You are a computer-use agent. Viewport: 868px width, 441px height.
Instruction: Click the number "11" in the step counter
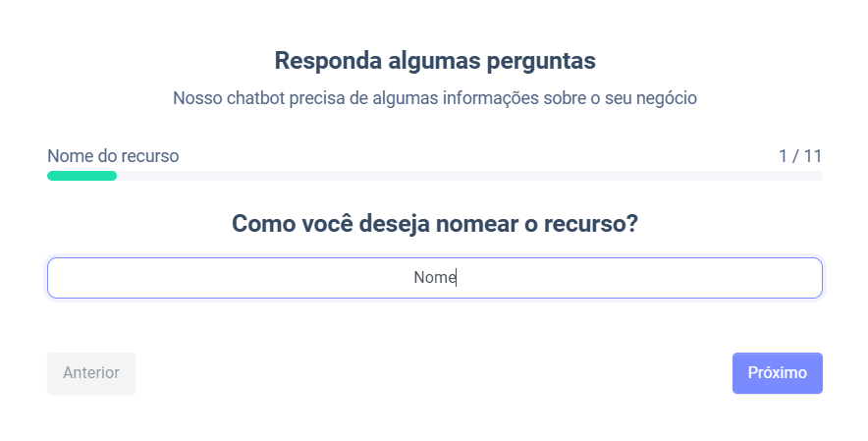(x=812, y=156)
